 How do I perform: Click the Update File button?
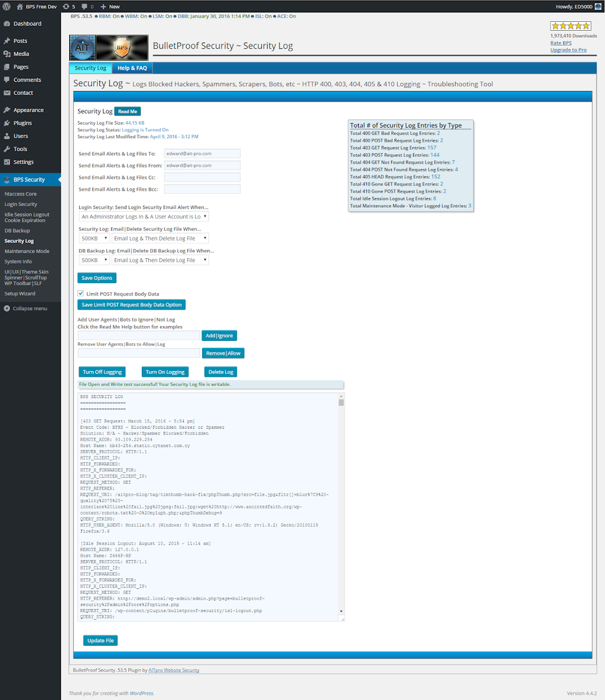[x=100, y=640]
